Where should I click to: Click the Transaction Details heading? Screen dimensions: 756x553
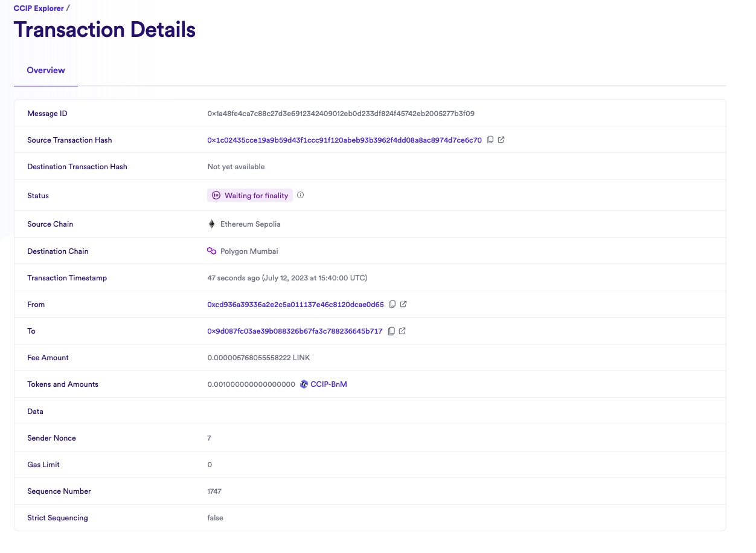pos(104,29)
